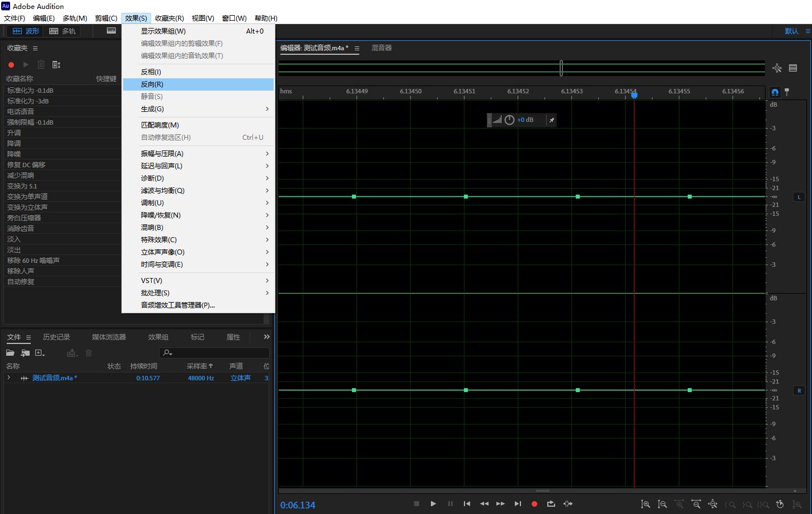Image resolution: width=812 pixels, height=514 pixels.
Task: Toggle snapping magnet icon on timeline
Action: pos(775,92)
